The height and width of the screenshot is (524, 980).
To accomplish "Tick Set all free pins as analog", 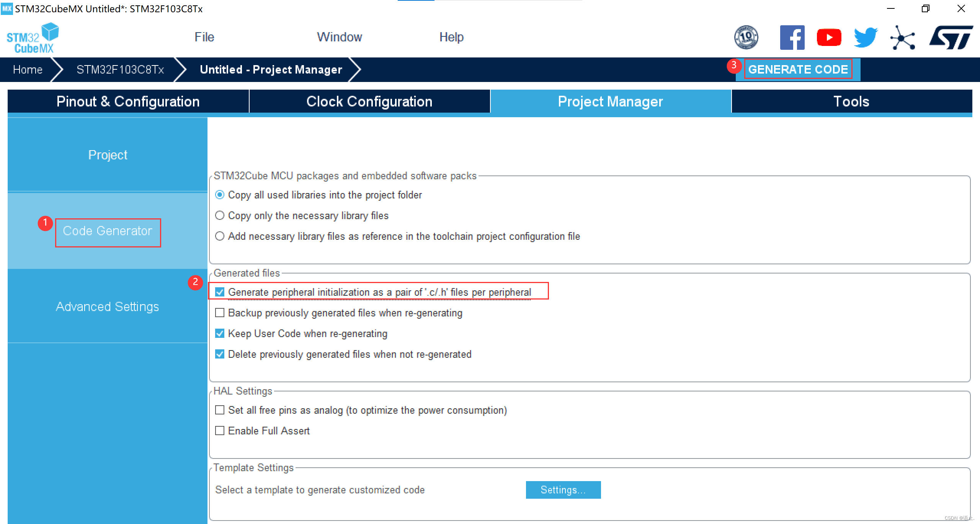I will 220,410.
